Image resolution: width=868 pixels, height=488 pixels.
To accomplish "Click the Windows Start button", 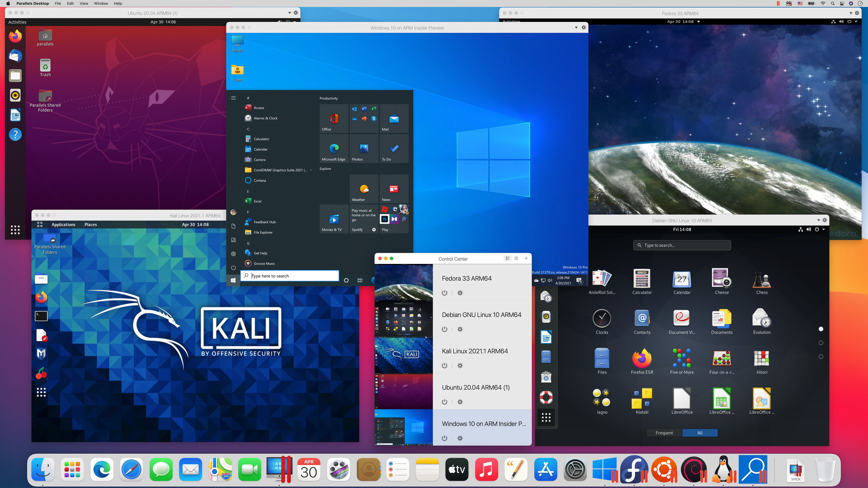I will (x=233, y=280).
